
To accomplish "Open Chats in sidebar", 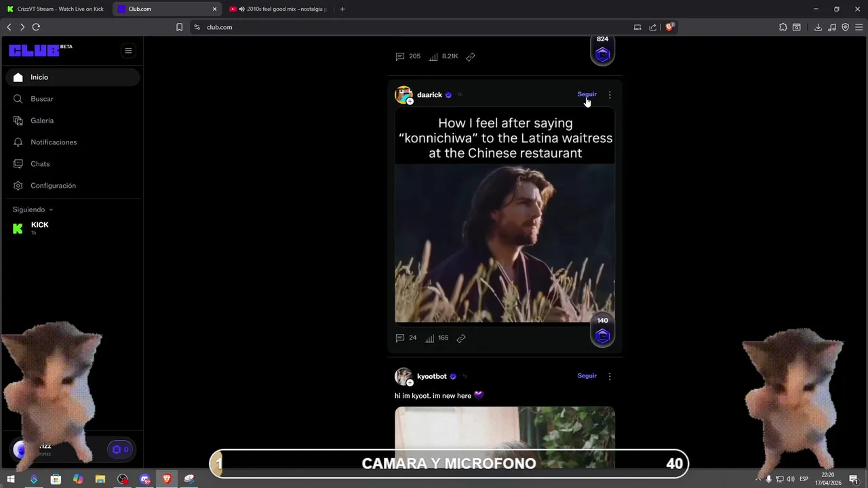I will click(73, 164).
